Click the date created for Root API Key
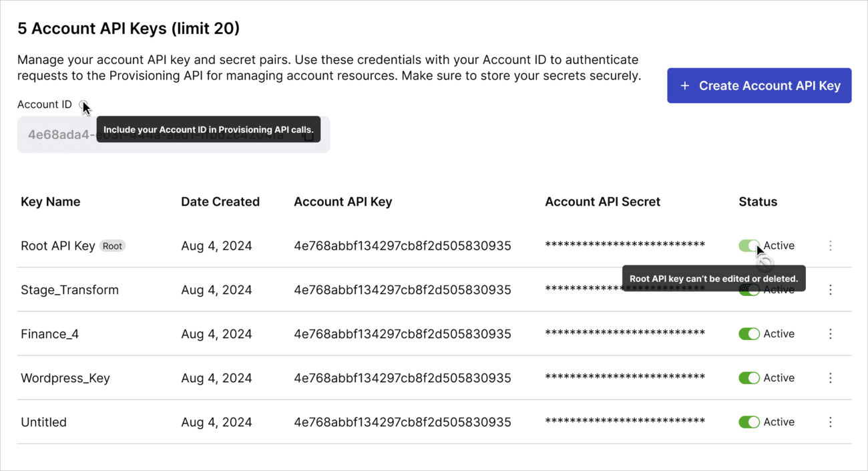The image size is (868, 471). 216,246
